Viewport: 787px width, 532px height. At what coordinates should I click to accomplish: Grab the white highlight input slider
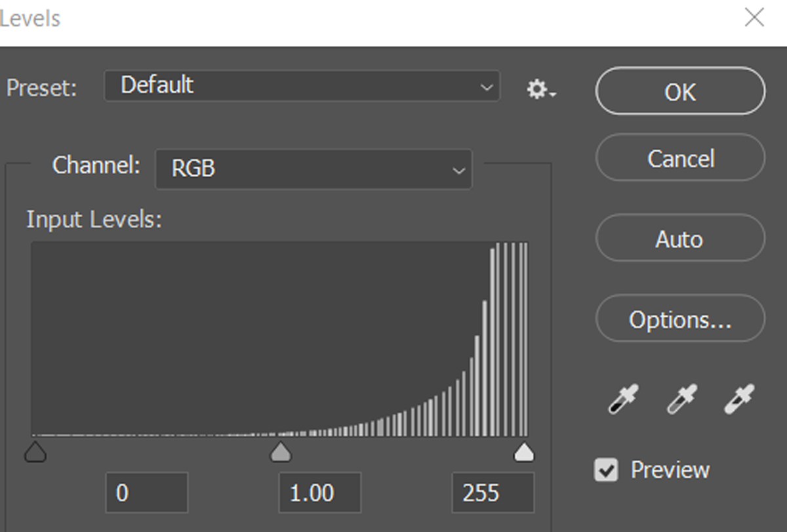pyautogui.click(x=523, y=451)
